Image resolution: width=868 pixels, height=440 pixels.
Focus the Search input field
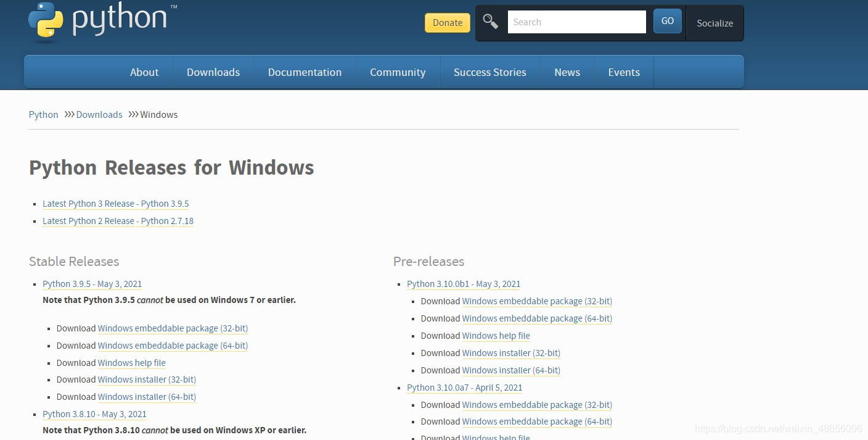point(576,22)
